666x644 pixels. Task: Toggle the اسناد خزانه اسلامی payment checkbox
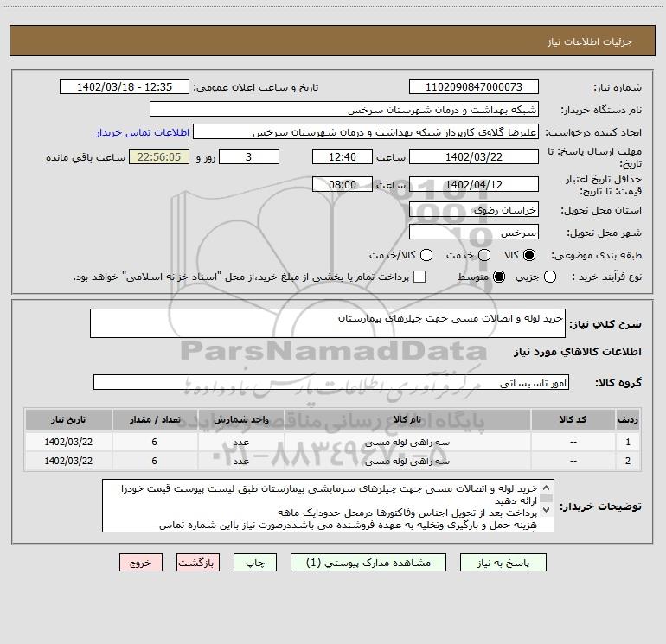419,277
